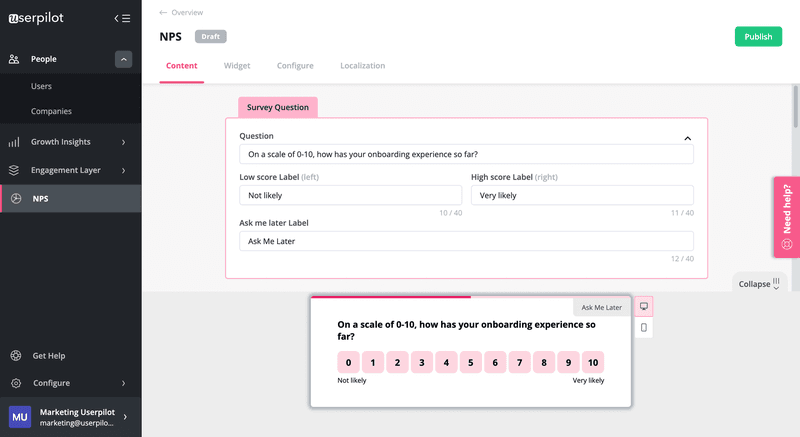The width and height of the screenshot is (800, 437).
Task: Switch to the Configure tab
Action: [x=295, y=66]
